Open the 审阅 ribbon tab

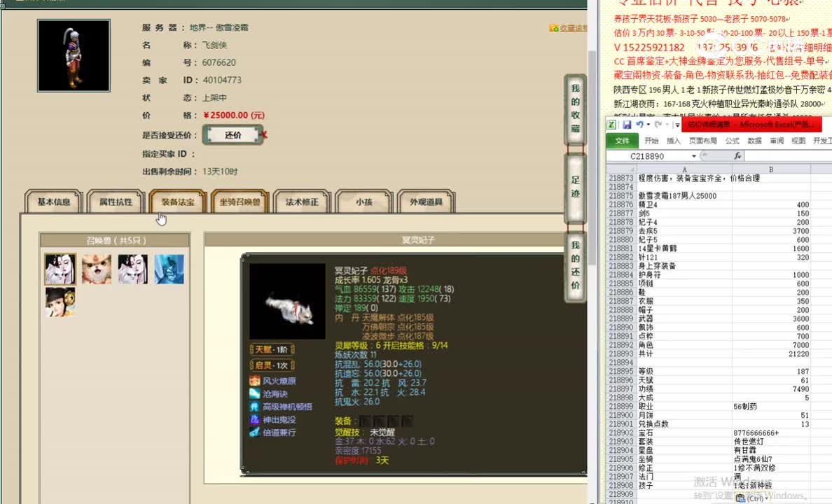[x=777, y=141]
